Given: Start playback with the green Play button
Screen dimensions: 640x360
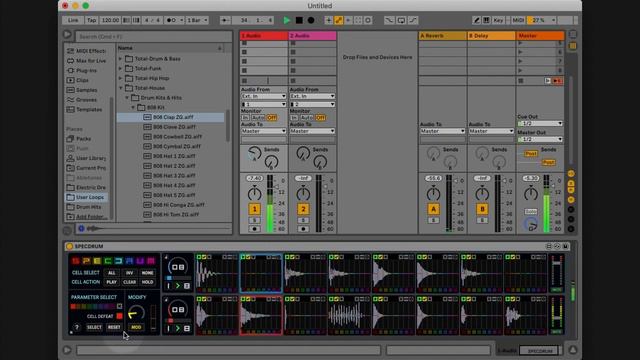Looking at the screenshot, I should 287,20.
